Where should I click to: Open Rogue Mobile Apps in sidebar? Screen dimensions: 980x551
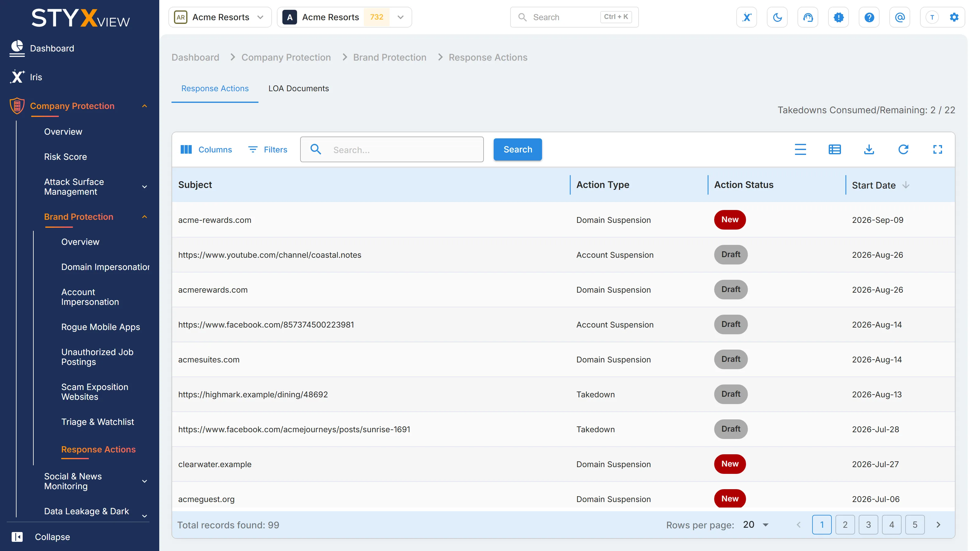point(100,327)
